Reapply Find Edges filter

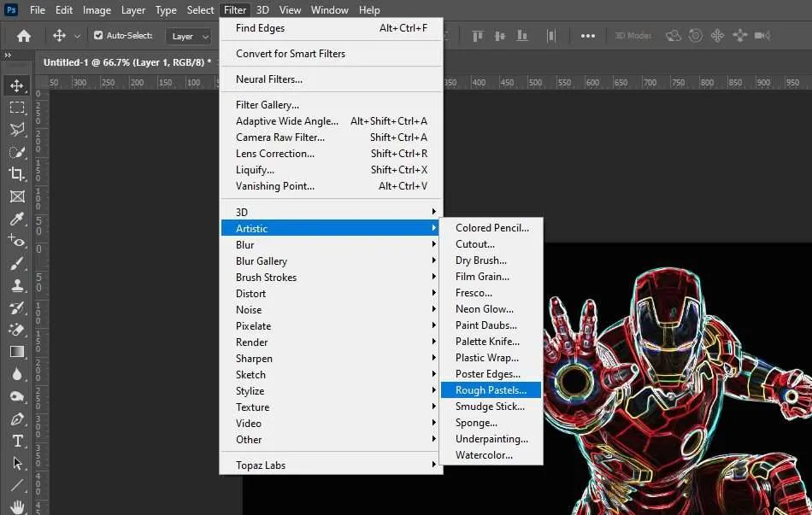point(332,28)
